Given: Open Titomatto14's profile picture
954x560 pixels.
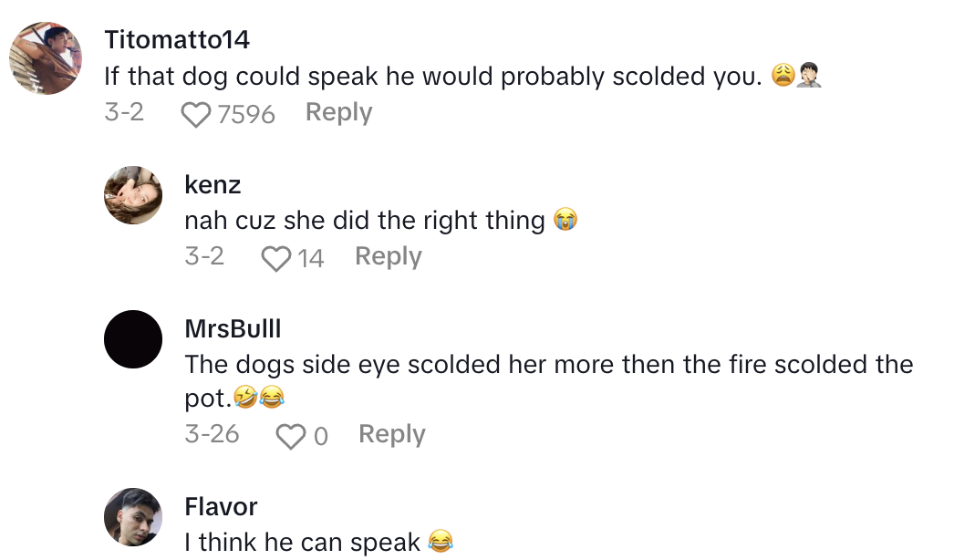Looking at the screenshot, I should [x=47, y=58].
